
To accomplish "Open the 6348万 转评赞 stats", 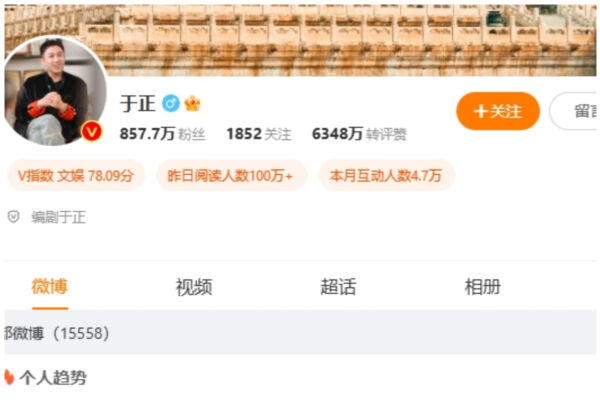I will click(x=359, y=134).
